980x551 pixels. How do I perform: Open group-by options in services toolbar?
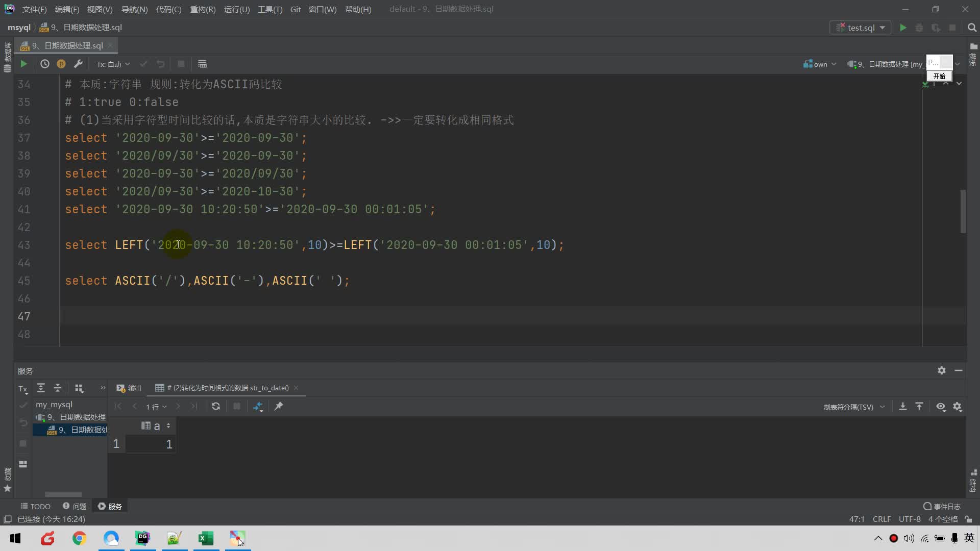click(x=79, y=388)
